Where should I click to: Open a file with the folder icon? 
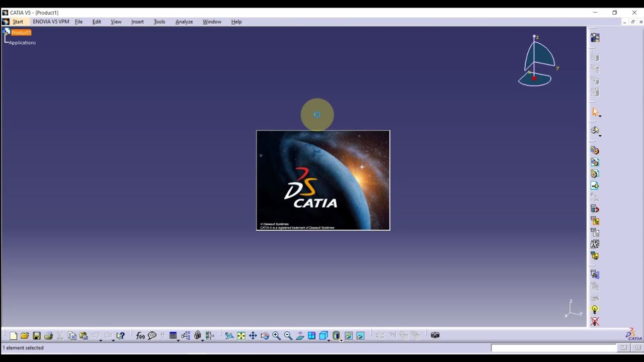(25, 336)
